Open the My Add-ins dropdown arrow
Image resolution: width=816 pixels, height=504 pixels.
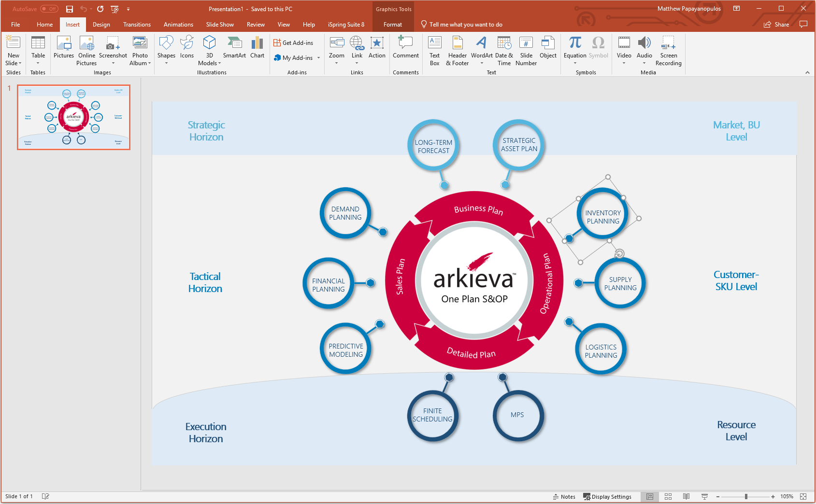[x=318, y=58]
